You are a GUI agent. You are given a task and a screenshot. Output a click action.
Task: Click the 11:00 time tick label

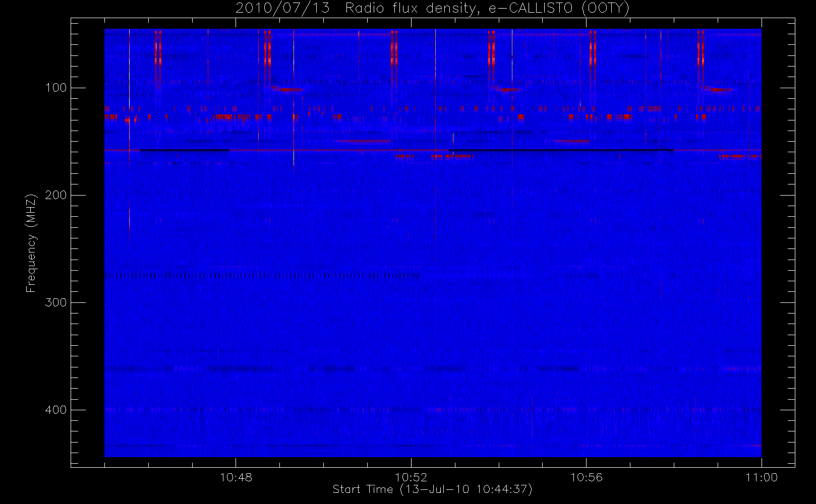762,477
